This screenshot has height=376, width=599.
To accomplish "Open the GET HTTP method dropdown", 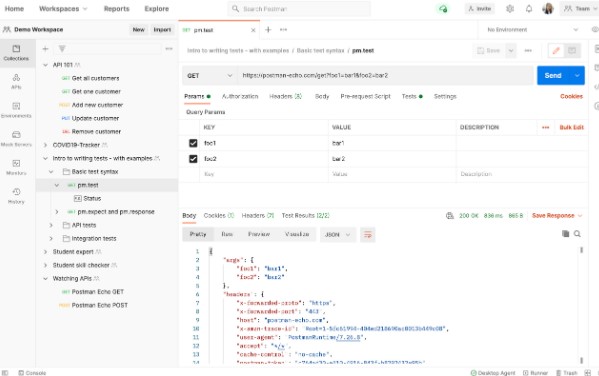I will 209,76.
